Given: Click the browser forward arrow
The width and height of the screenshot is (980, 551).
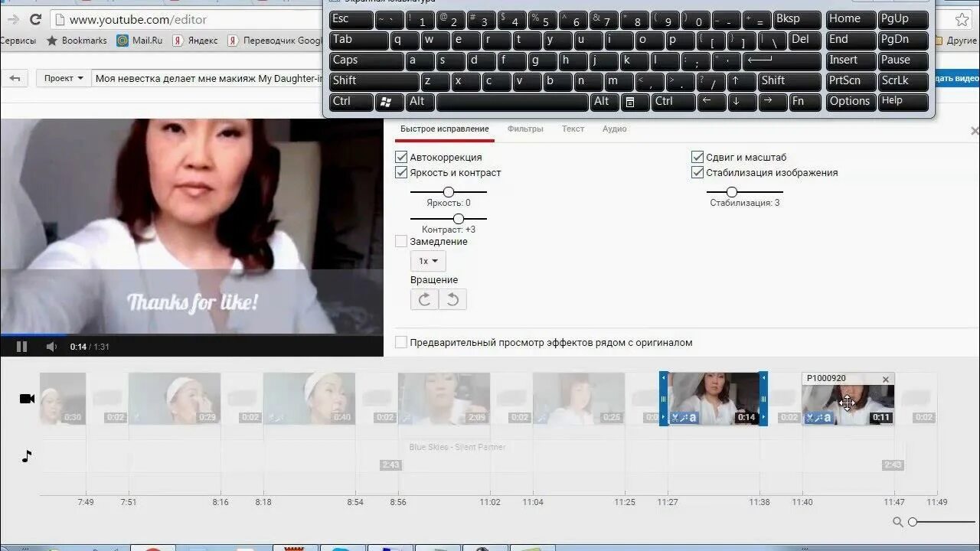Looking at the screenshot, I should tap(12, 19).
